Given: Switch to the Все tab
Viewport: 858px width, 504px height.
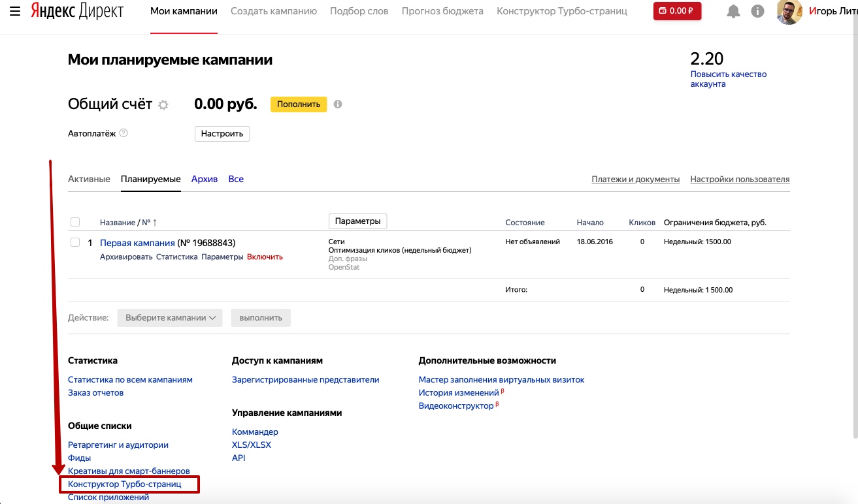Looking at the screenshot, I should click(236, 179).
